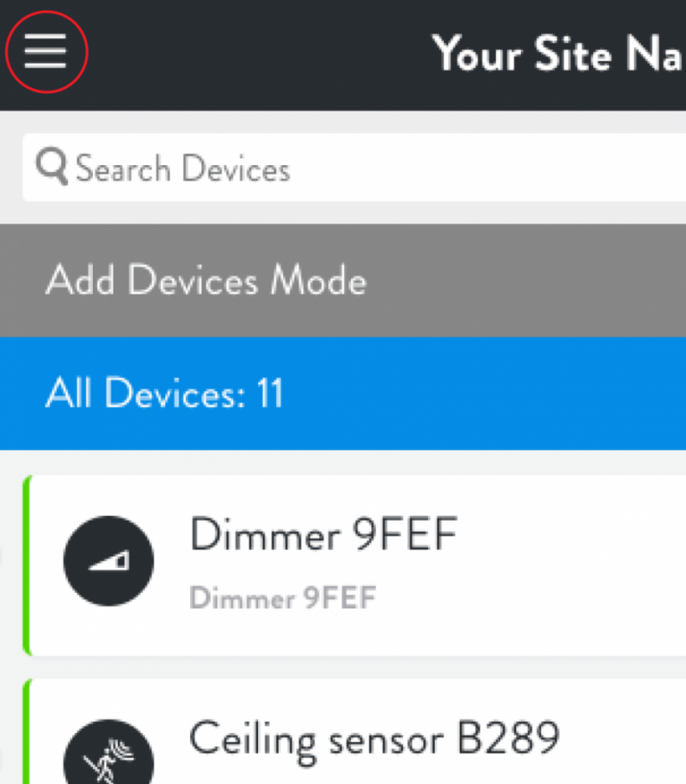This screenshot has height=784, width=686.
Task: Click the Add Devices Mode label text
Action: pos(205,280)
